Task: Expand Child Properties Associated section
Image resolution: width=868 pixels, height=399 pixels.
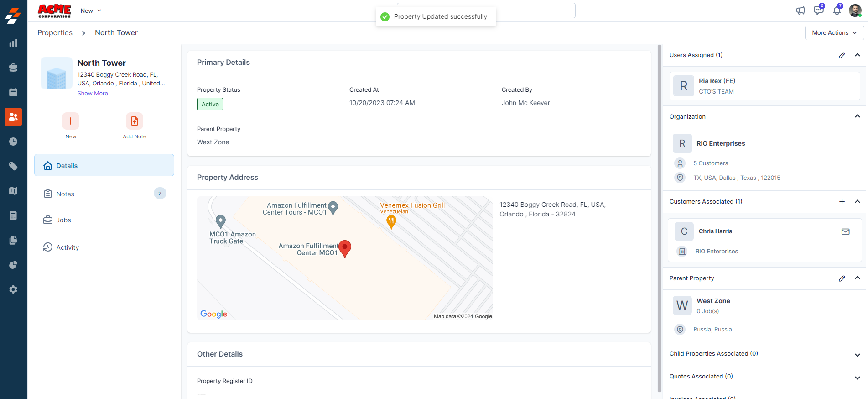Action: point(857,355)
